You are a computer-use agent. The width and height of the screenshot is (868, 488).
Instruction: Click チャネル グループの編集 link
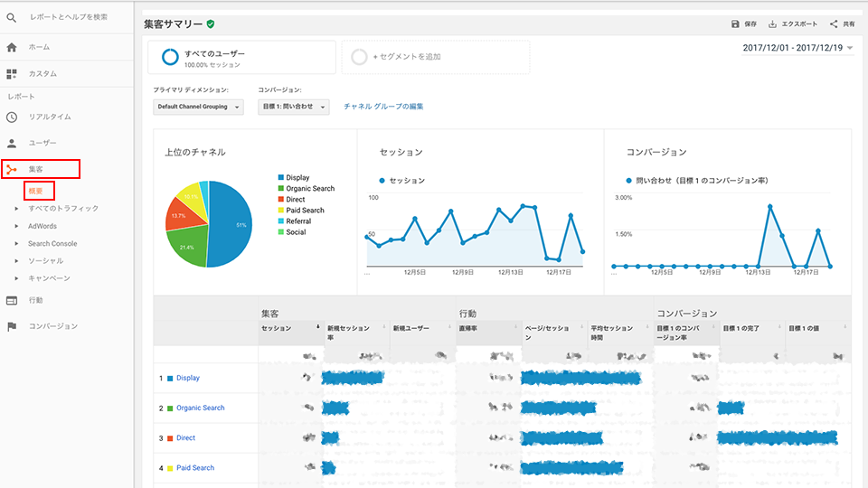tap(383, 107)
